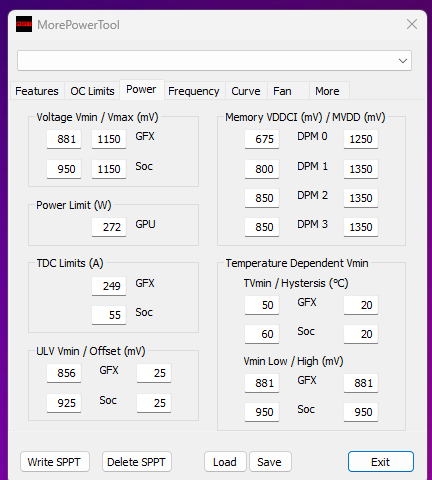Click DPM 0 MVDD field showing 1250
432x480 pixels.
(361, 139)
